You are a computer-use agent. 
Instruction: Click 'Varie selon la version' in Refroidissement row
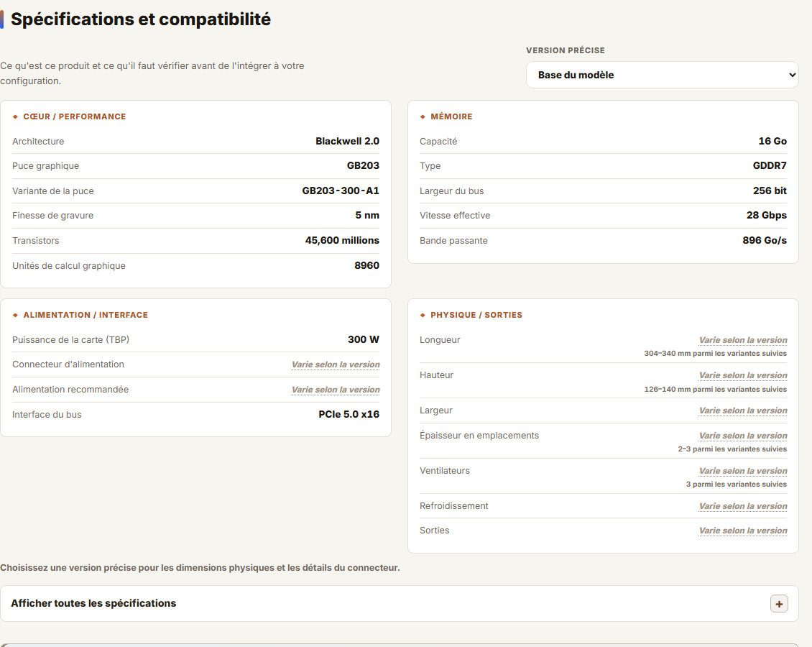pyautogui.click(x=743, y=506)
